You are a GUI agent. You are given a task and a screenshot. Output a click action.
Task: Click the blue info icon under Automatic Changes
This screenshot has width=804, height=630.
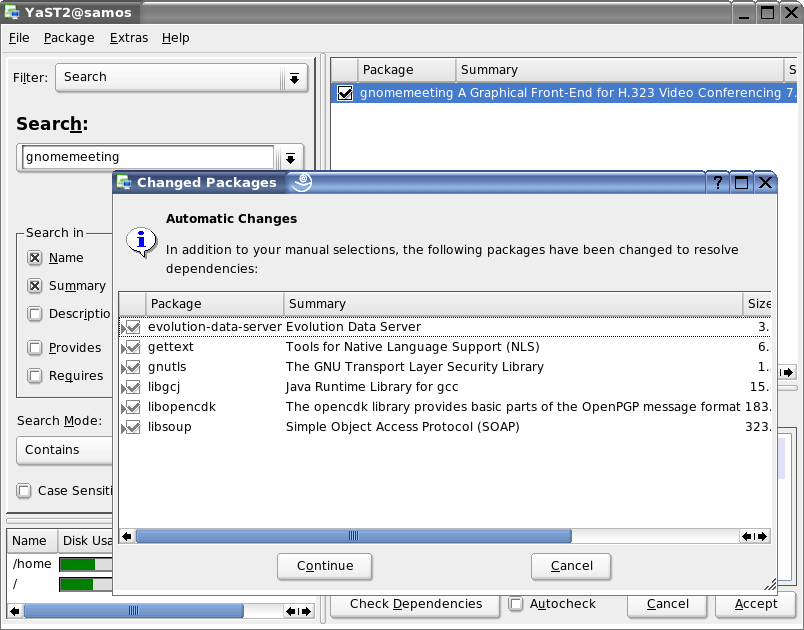tap(141, 241)
